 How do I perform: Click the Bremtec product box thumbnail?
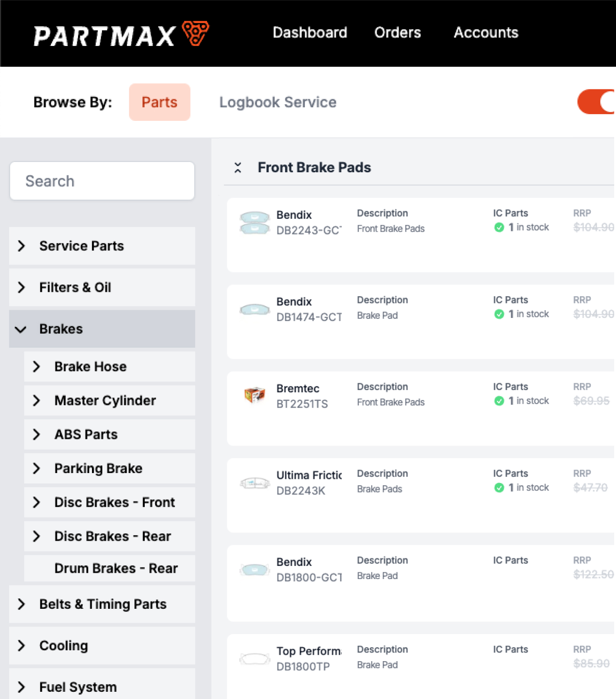tap(254, 394)
